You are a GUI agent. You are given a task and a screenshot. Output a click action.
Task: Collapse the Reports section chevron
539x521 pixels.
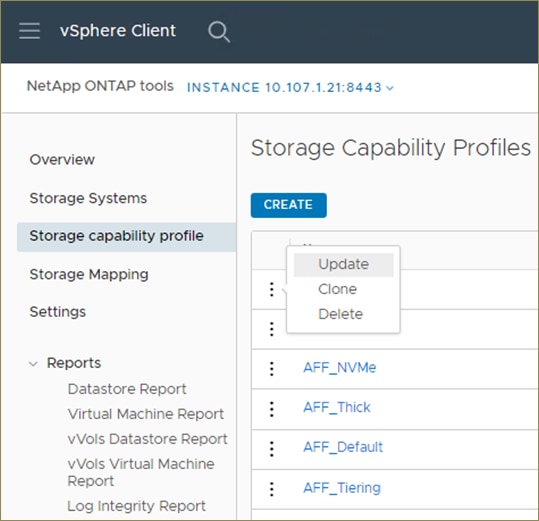(x=33, y=364)
